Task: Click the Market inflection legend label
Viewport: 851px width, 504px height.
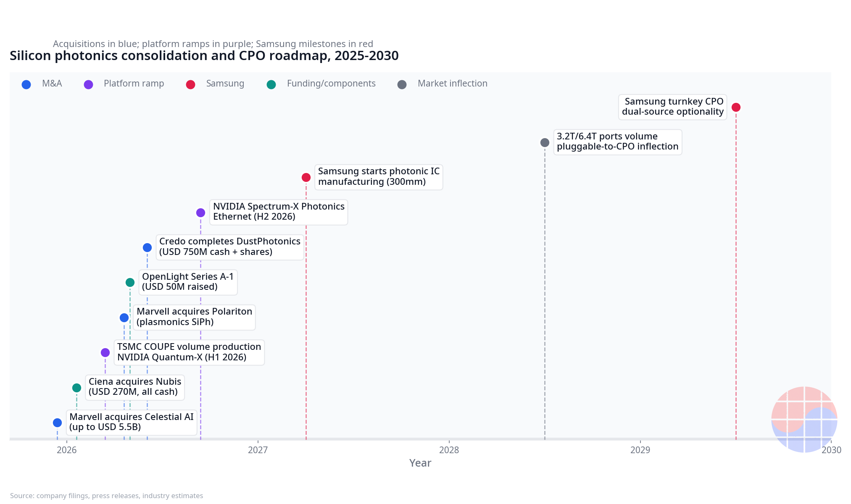Action: 453,84
